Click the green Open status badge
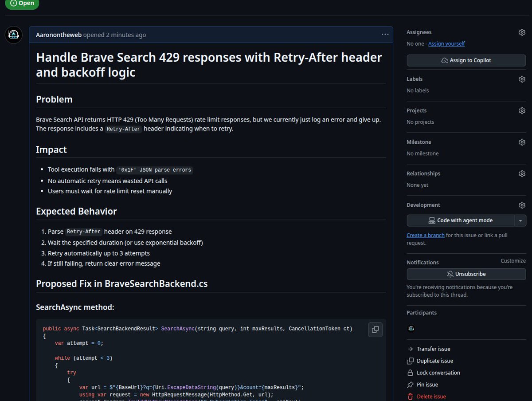The image size is (532, 401). point(22,4)
